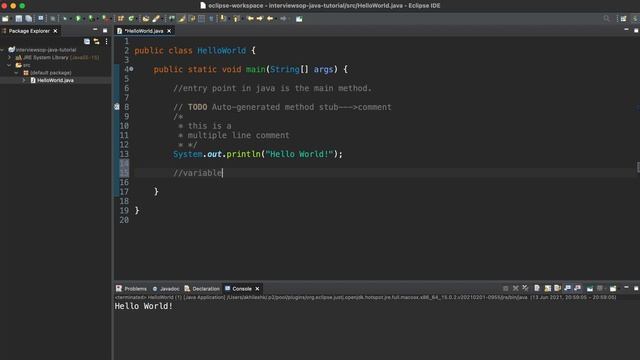Click the New Java Package toolbar icon
640x360 pixels.
(x=121, y=19)
